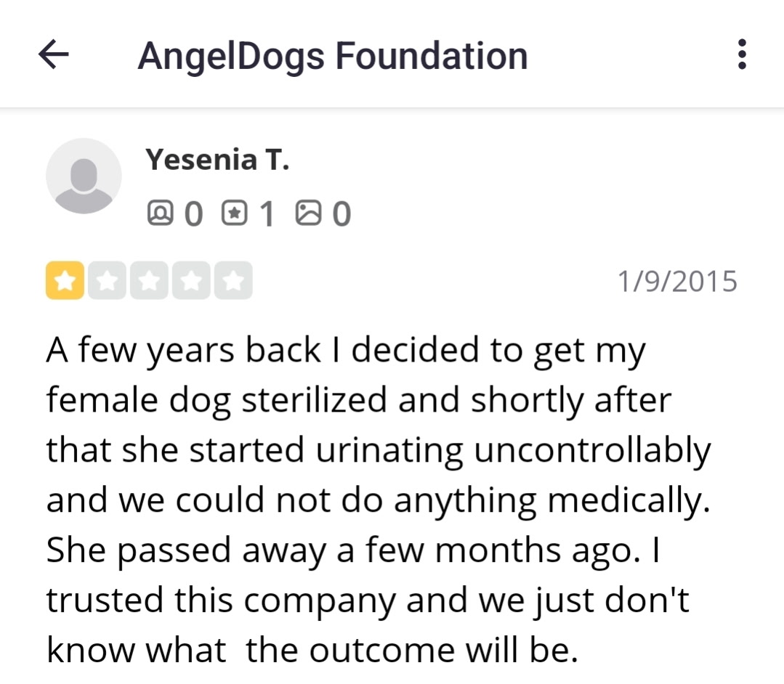The image size is (784, 684).
Task: Select the third star in the rating row
Action: pyautogui.click(x=149, y=280)
